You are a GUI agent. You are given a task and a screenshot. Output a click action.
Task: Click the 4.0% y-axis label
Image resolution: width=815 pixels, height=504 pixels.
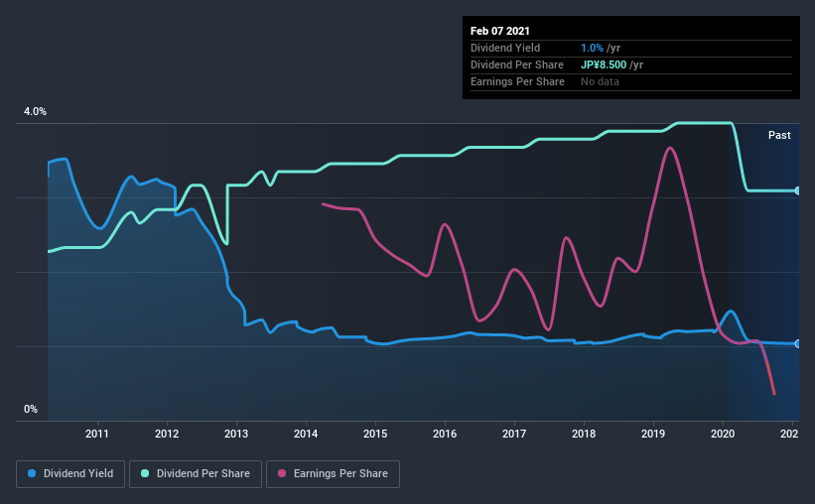[35, 112]
